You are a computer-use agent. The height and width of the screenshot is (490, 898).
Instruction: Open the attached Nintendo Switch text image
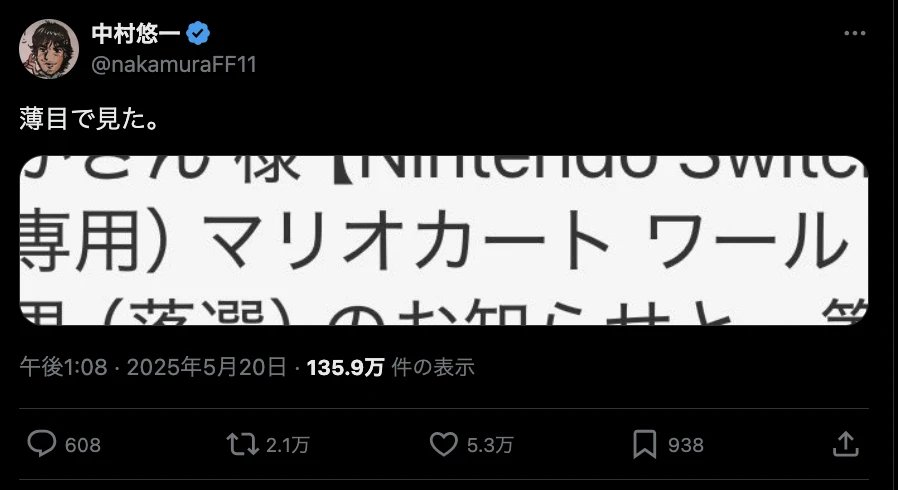pyautogui.click(x=444, y=240)
